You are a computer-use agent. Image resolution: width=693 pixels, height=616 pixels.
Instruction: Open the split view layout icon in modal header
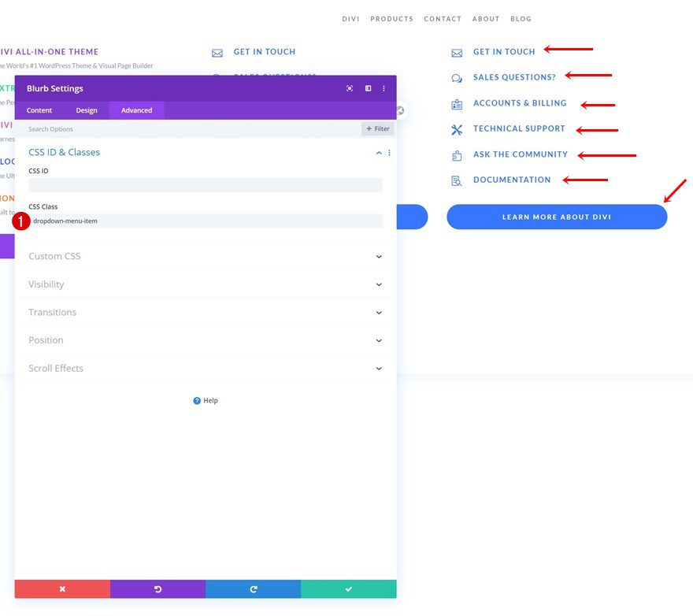(368, 88)
